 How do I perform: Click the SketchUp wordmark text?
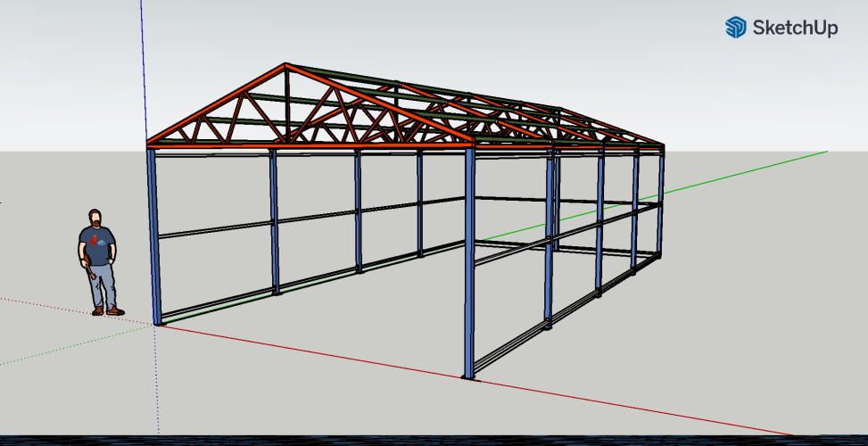pyautogui.click(x=796, y=29)
